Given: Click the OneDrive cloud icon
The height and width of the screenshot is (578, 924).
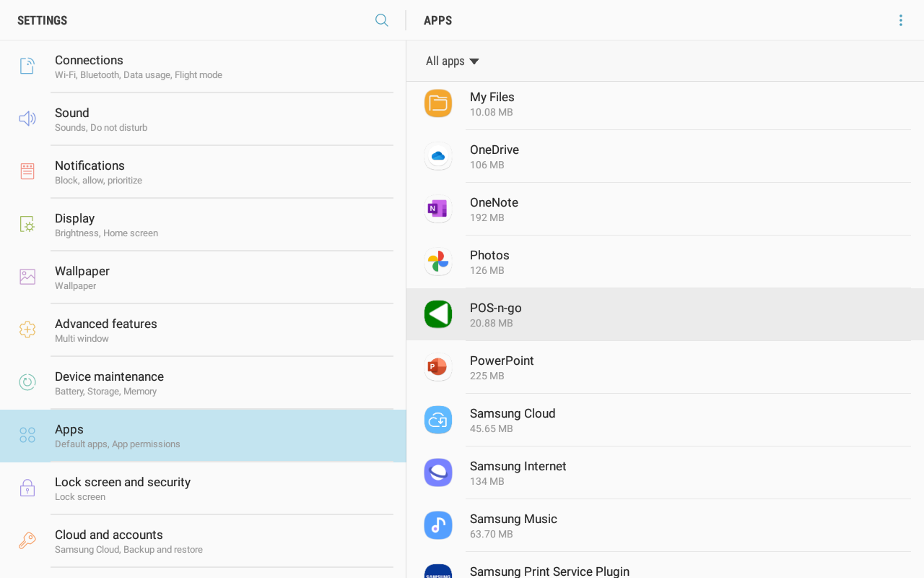Looking at the screenshot, I should coord(438,156).
